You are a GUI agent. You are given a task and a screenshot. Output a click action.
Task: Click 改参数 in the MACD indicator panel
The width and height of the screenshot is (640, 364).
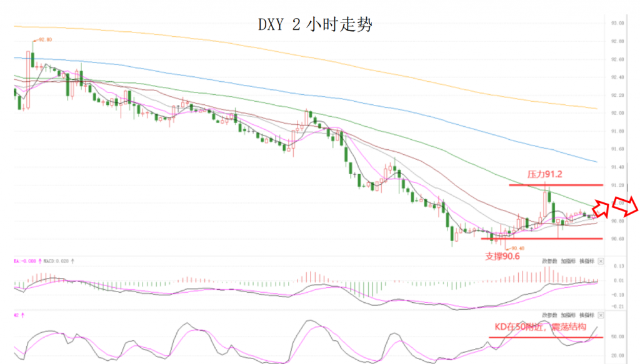(549, 261)
